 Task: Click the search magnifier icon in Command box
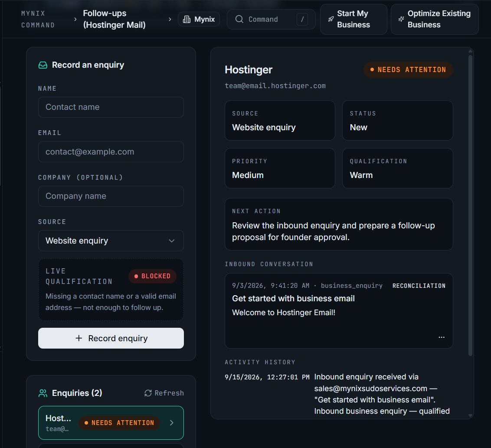pos(239,19)
